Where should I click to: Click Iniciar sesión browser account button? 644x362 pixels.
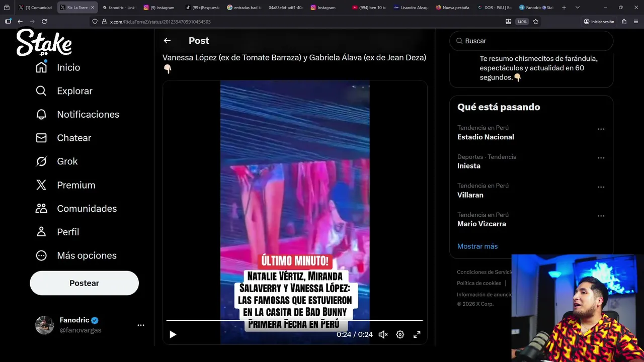(599, 22)
